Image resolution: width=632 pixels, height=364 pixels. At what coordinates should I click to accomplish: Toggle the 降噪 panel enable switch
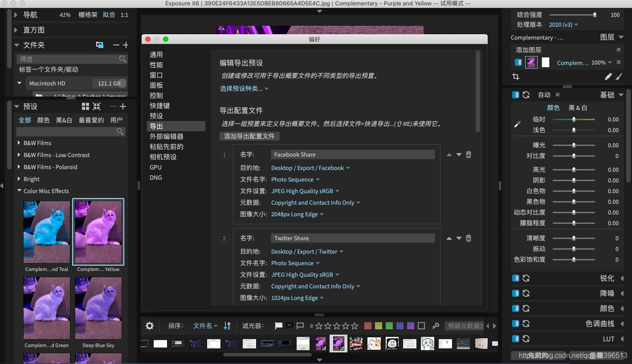[x=517, y=293]
